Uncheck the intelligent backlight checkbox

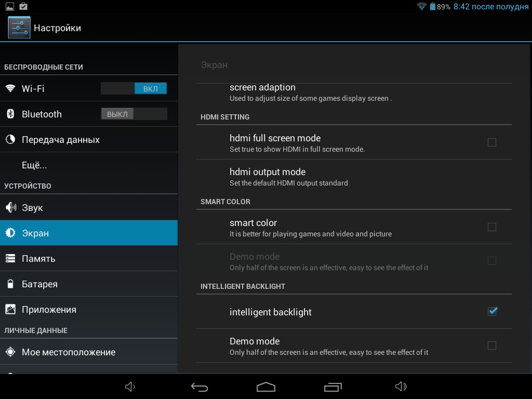492,312
